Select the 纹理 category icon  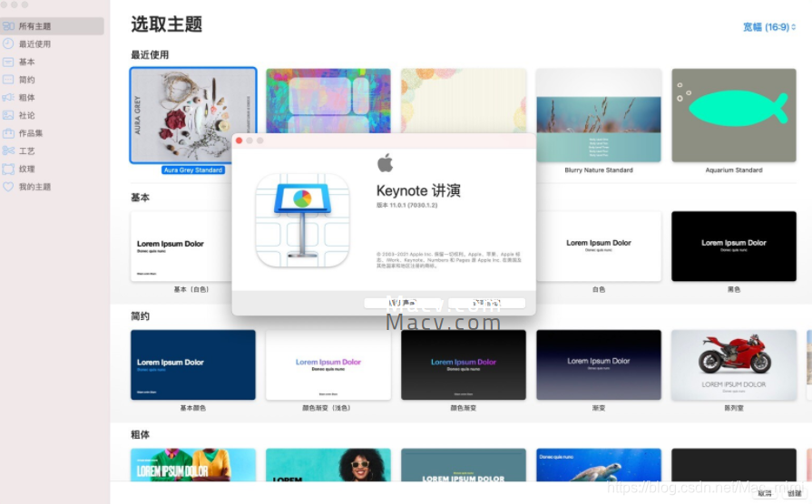(8, 169)
